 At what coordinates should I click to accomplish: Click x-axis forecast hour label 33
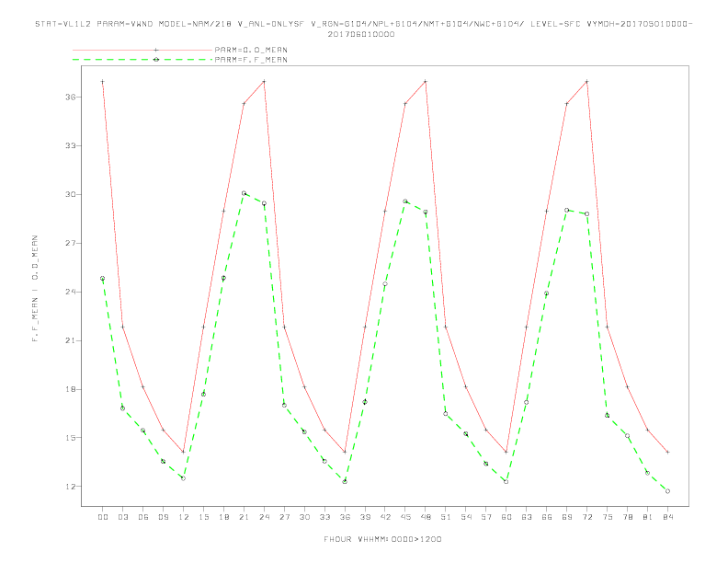[x=324, y=517]
